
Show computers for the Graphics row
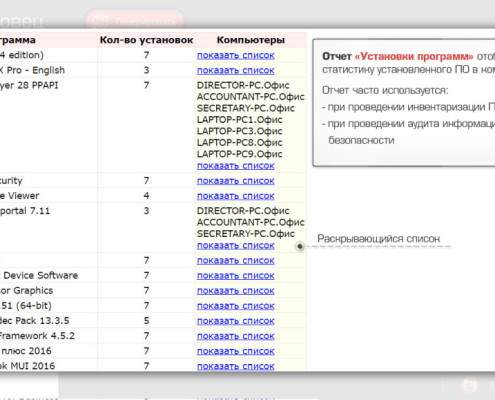point(236,291)
